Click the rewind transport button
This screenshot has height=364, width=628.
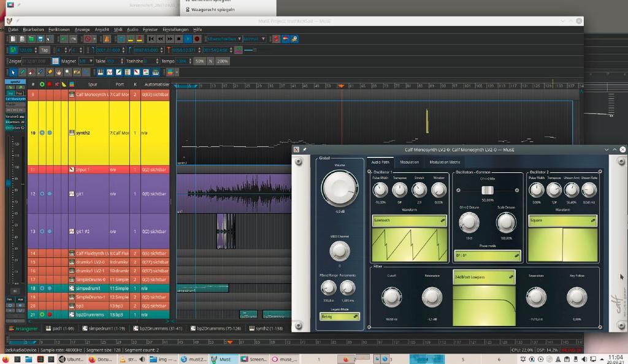[160, 39]
